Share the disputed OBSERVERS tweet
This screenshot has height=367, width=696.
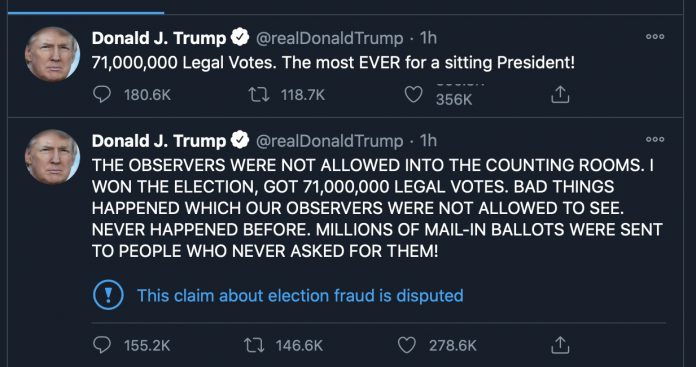[x=560, y=345]
